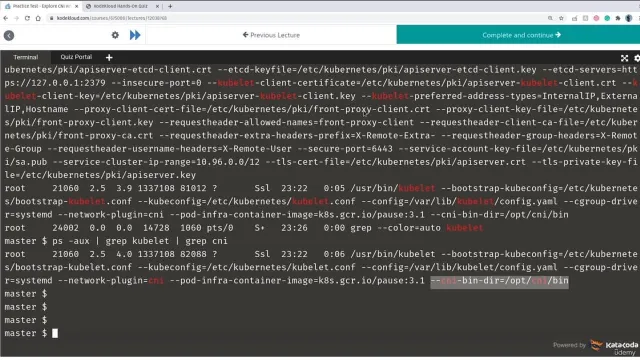640x360 pixels.
Task: Click the blue fast-forward autoplay icon
Action: 135,35
